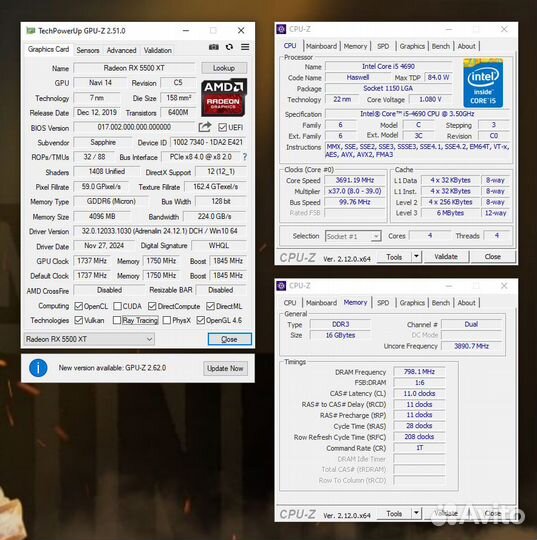Screen dimensions: 537x540
Task: Select GPU-Z Graphics Card tab
Action: coord(49,49)
